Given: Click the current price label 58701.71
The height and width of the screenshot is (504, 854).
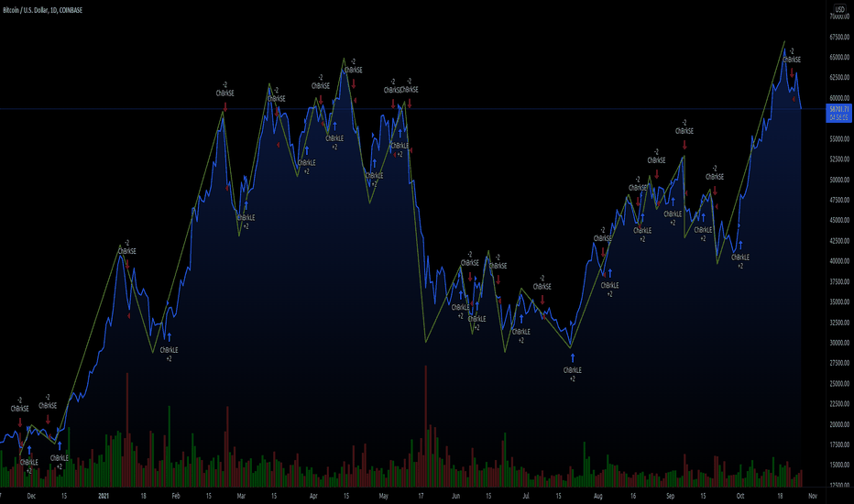Looking at the screenshot, I should (838, 109).
